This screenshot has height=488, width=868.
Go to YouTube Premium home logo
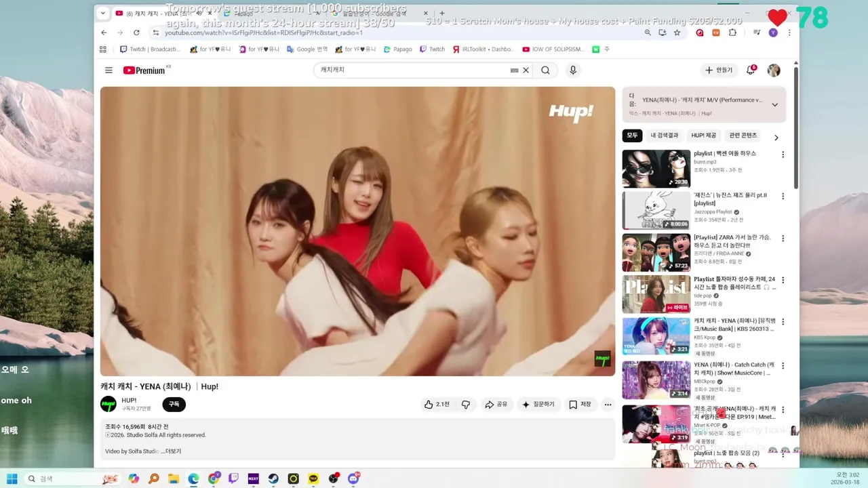144,70
